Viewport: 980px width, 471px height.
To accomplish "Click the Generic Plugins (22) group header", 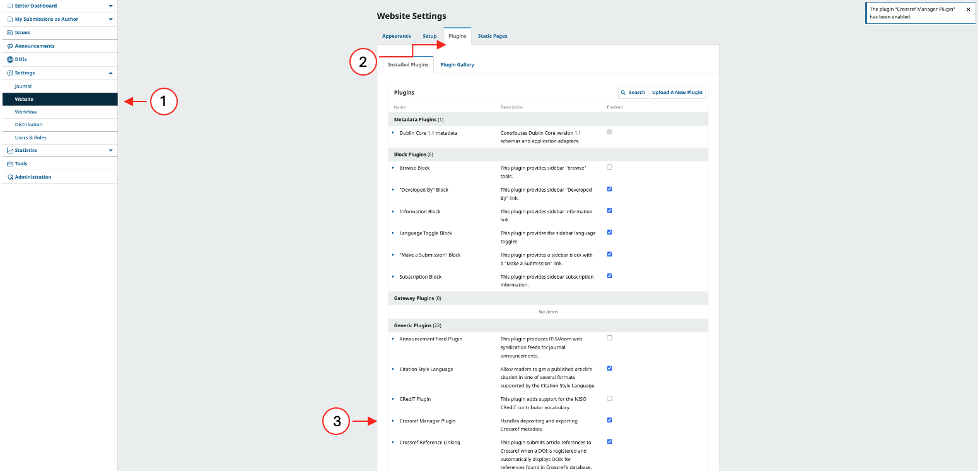I will [548, 326].
